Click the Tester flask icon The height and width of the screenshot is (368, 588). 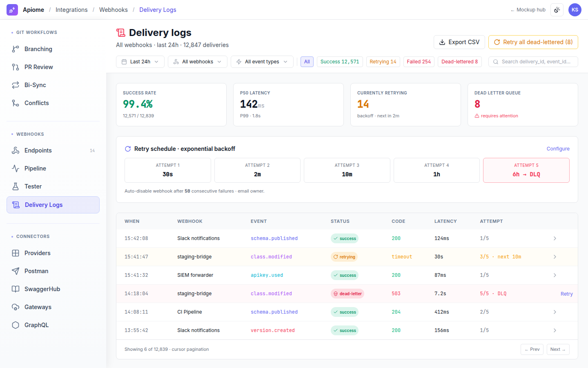point(16,186)
